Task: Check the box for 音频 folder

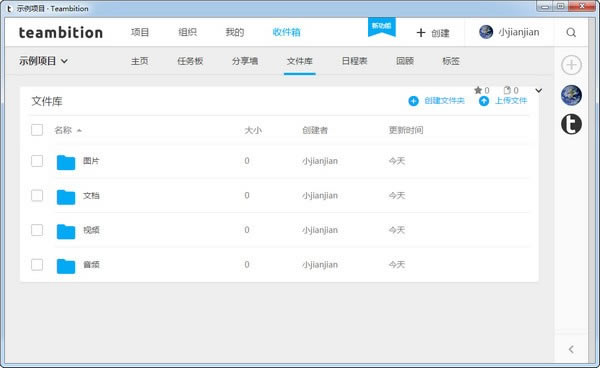Action: (x=37, y=265)
